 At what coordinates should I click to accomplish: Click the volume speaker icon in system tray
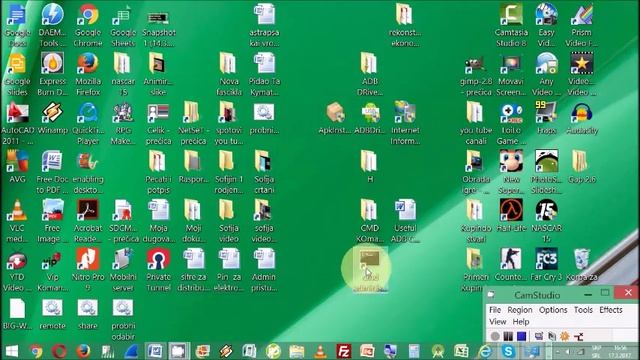[x=567, y=351]
